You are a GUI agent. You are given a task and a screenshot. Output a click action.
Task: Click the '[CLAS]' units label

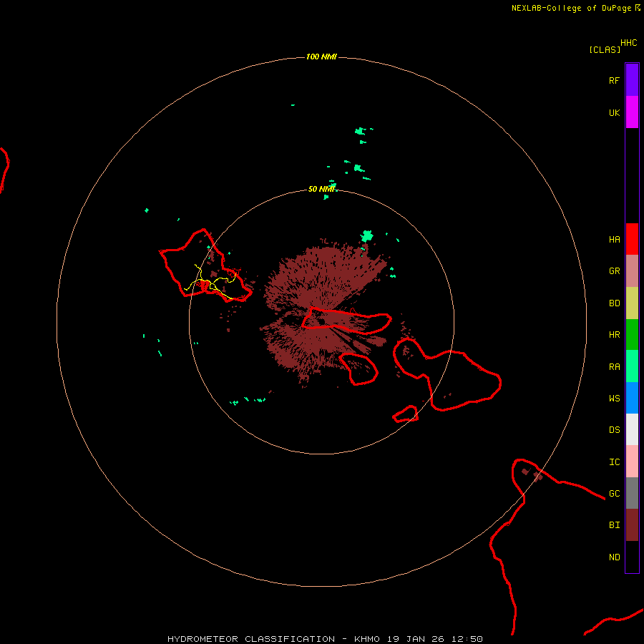click(605, 49)
